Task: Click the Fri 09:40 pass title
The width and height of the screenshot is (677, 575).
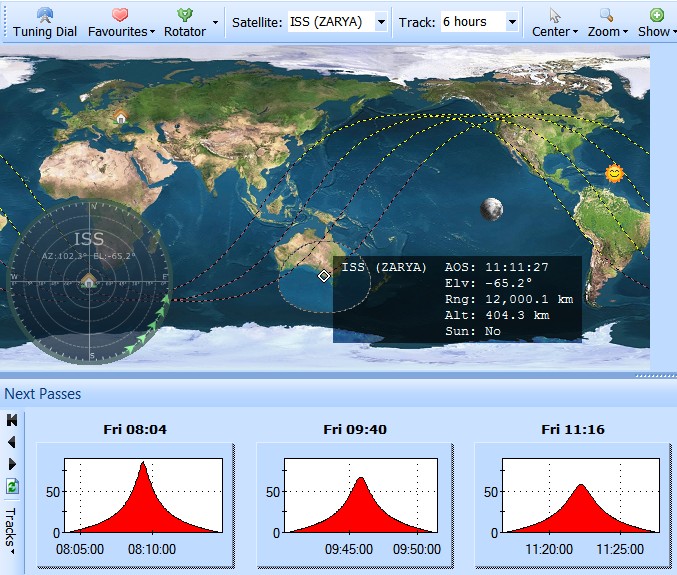Action: pyautogui.click(x=355, y=430)
